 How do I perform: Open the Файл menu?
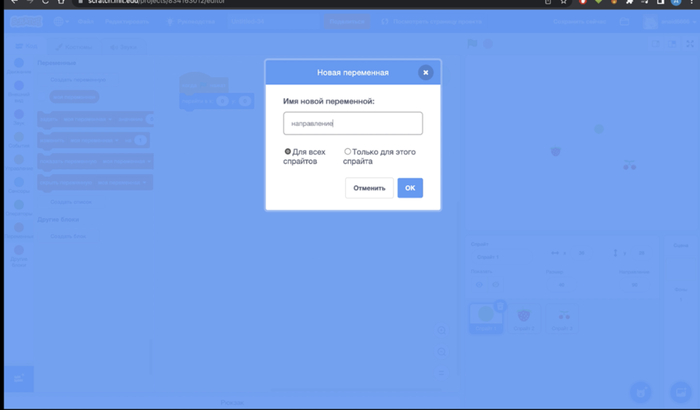click(85, 21)
